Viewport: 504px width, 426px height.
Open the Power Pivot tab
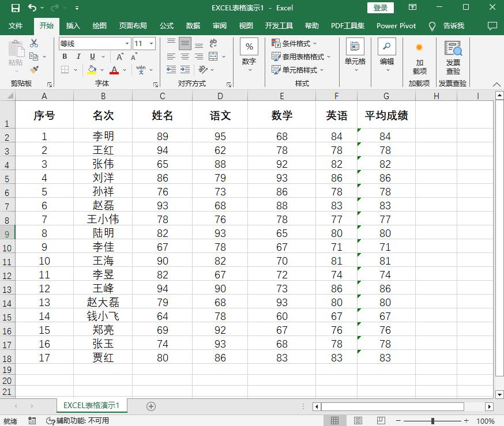(396, 26)
